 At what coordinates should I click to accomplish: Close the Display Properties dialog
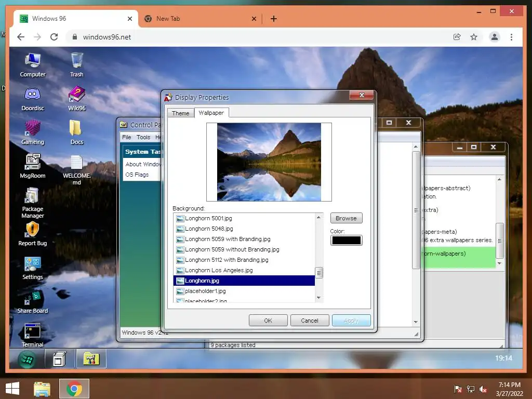coord(362,95)
